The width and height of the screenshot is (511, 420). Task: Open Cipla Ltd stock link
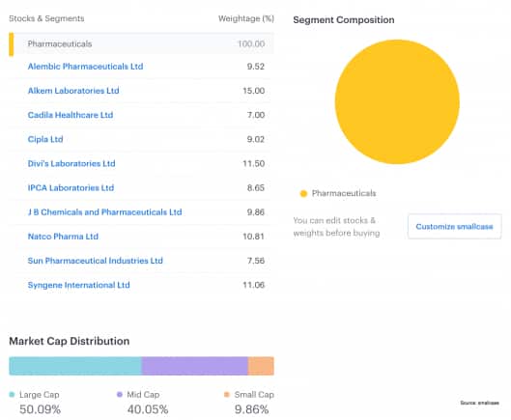point(45,139)
